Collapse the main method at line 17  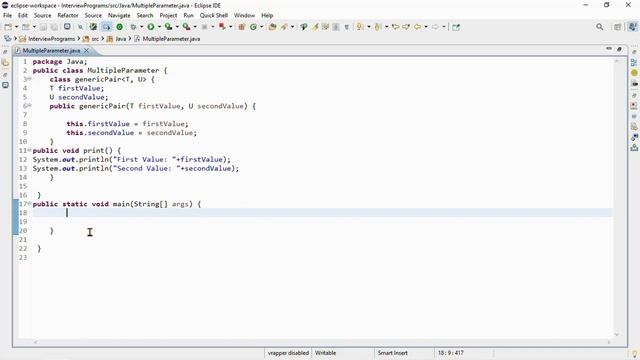(x=29, y=203)
